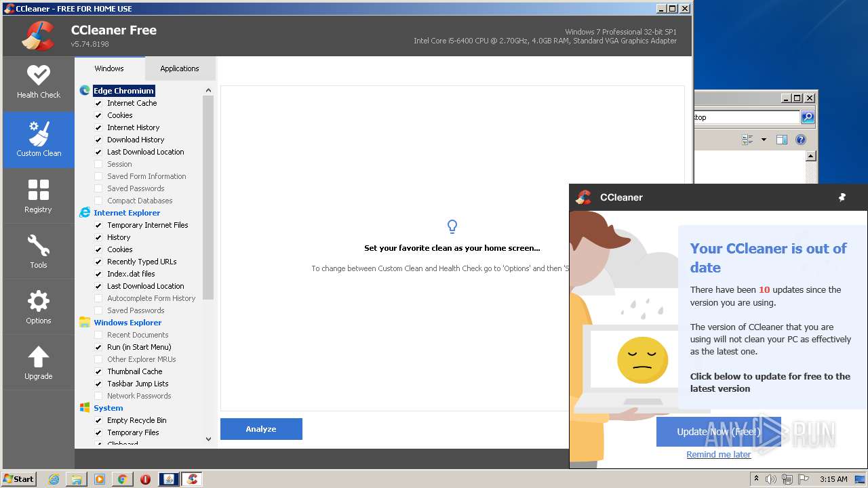Select the Internet Explorer group heading
This screenshot has width=868, height=488.
coord(127,213)
